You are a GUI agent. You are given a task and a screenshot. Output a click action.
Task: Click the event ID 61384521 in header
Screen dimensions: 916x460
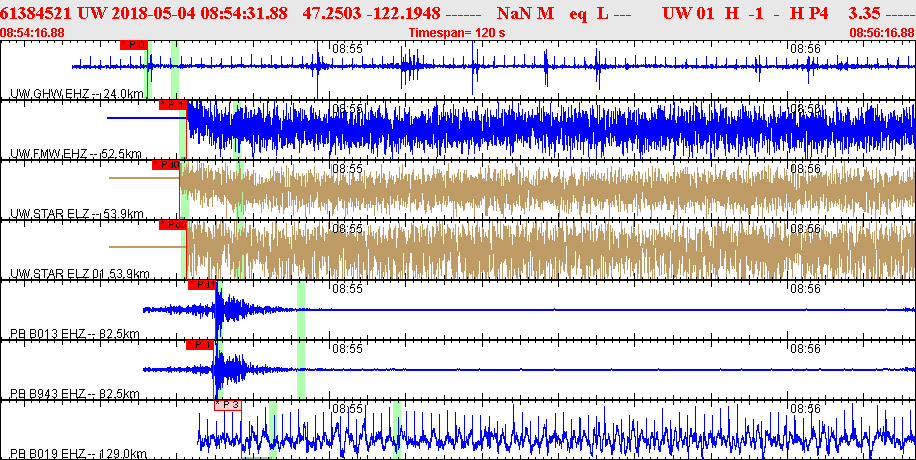tap(37, 13)
